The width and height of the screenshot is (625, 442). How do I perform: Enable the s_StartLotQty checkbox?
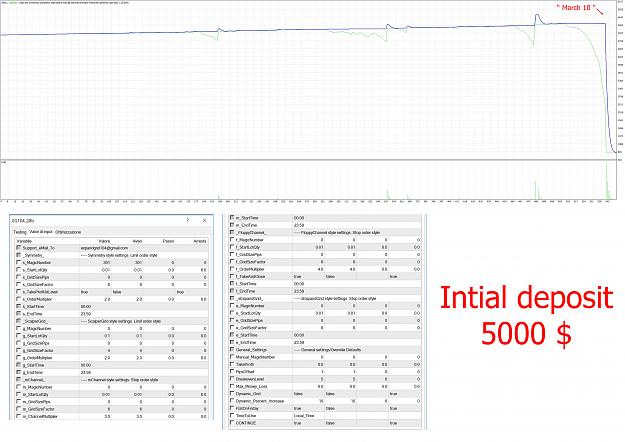18,270
